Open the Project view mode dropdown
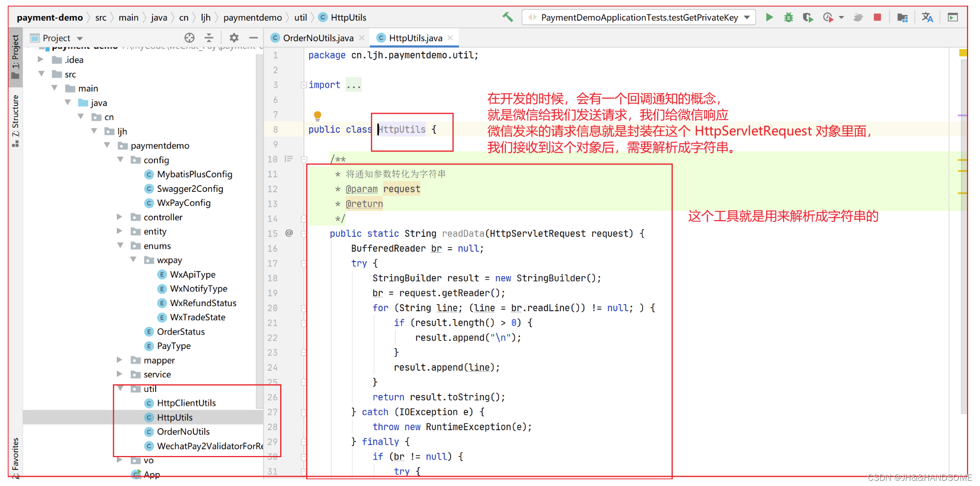Viewport: 980px width, 486px height. (80, 38)
